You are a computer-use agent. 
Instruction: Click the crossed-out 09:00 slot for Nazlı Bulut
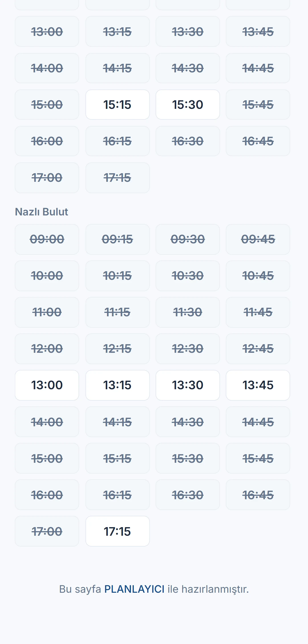(47, 239)
